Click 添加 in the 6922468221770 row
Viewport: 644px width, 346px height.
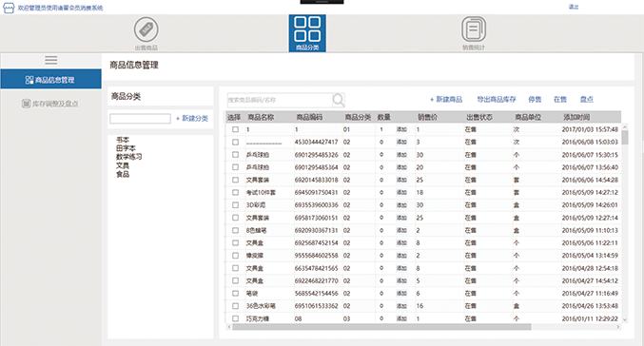click(x=401, y=280)
